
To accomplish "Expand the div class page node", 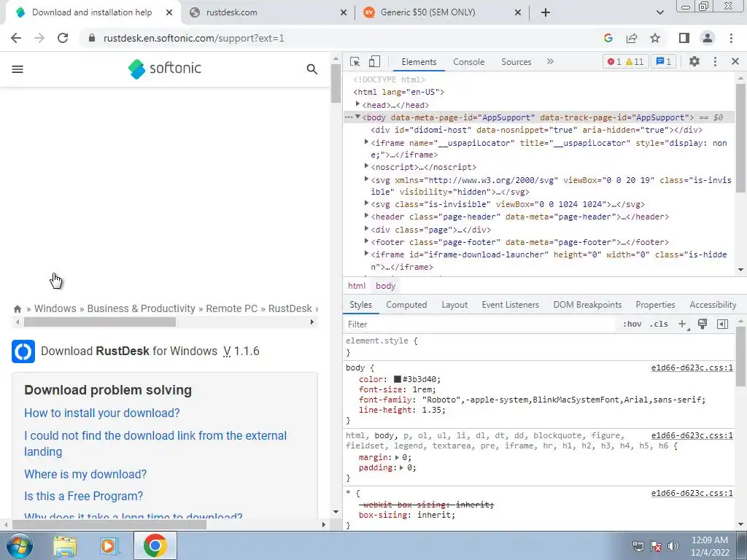I will click(x=366, y=228).
